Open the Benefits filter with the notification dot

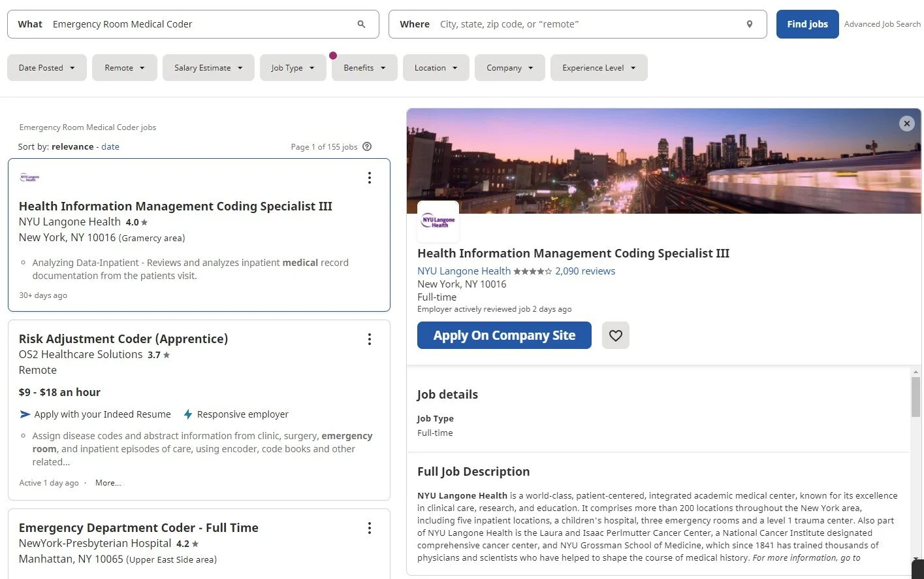(x=364, y=67)
